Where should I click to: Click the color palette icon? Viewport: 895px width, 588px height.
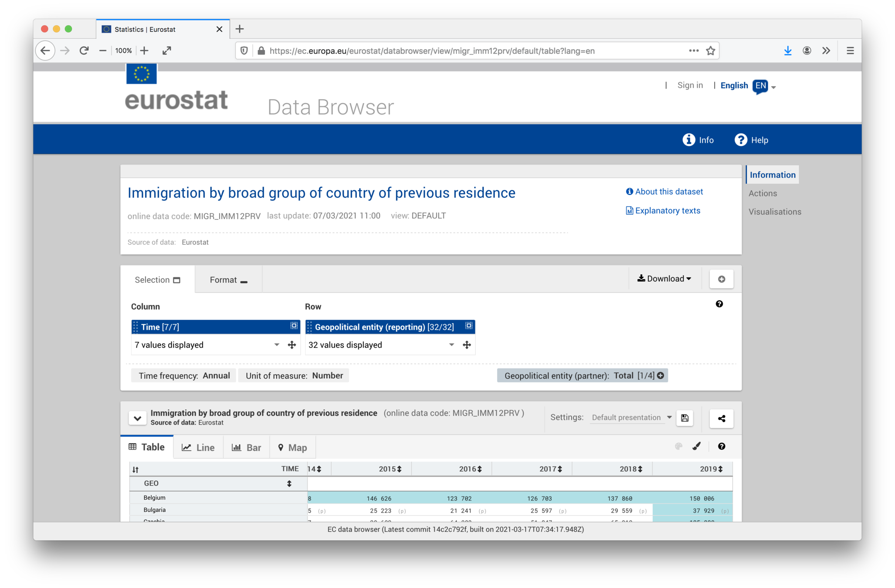[678, 446]
